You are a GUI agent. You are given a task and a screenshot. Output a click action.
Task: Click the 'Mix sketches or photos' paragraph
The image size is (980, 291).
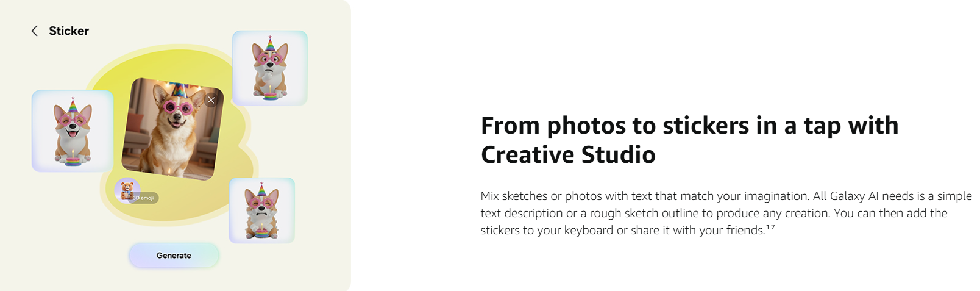click(x=725, y=213)
